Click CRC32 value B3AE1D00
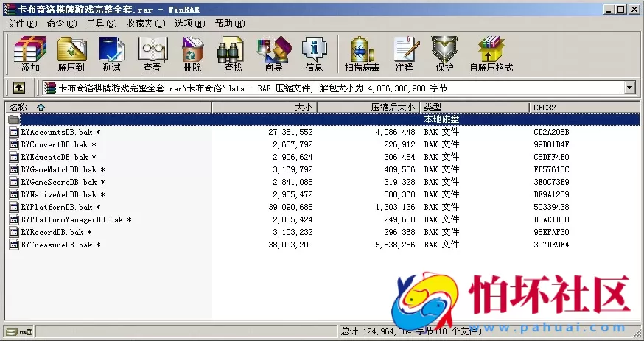 pos(552,219)
